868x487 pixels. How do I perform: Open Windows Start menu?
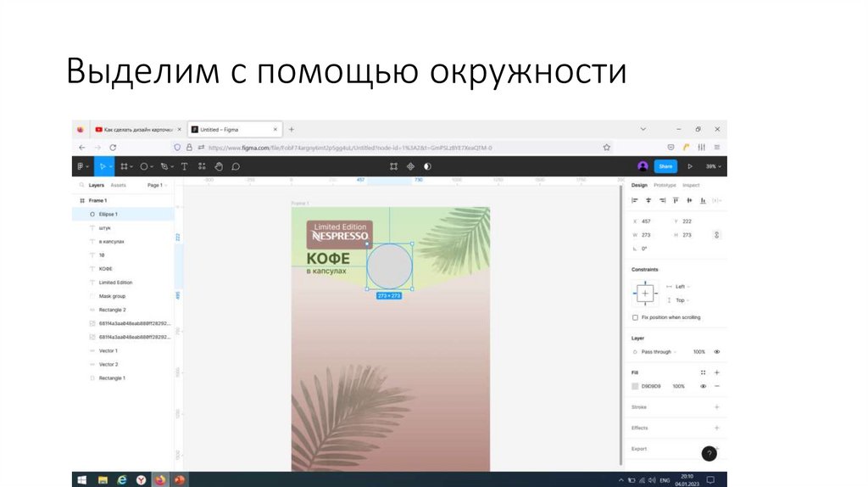[x=82, y=480]
